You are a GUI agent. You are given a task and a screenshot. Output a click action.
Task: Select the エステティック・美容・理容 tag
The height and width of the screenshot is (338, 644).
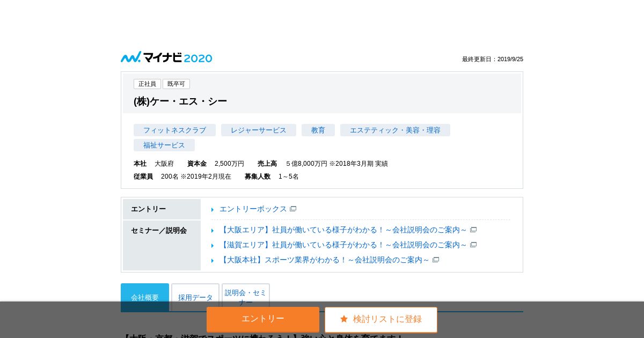coord(395,130)
